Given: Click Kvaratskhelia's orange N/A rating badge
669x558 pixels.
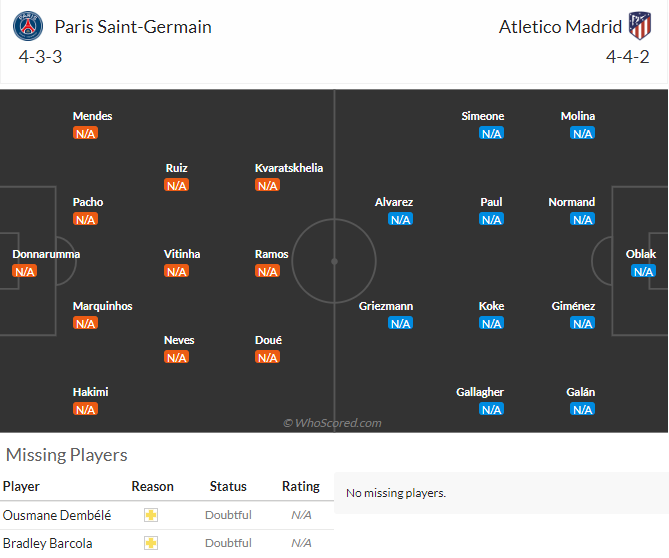Looking at the screenshot, I should (x=268, y=185).
